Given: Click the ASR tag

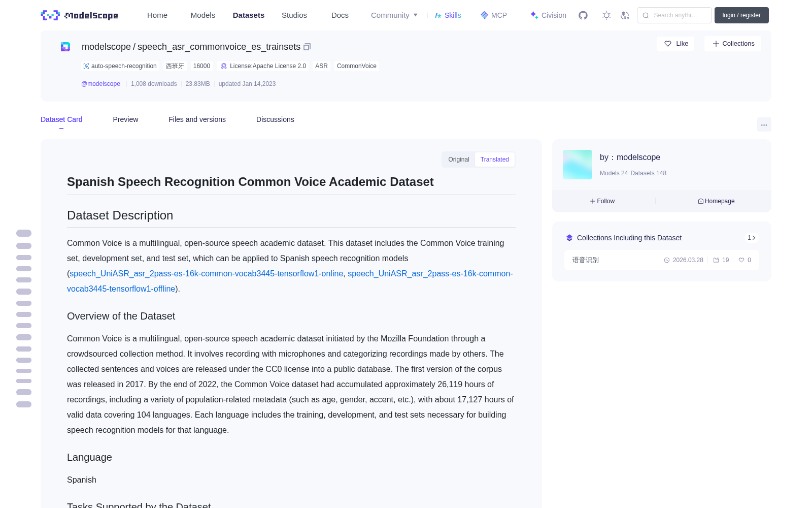Looking at the screenshot, I should tap(321, 66).
